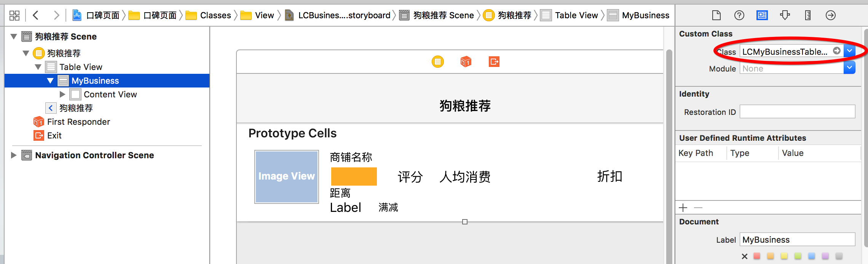Open the Module dropdown
The image size is (868, 264).
849,68
